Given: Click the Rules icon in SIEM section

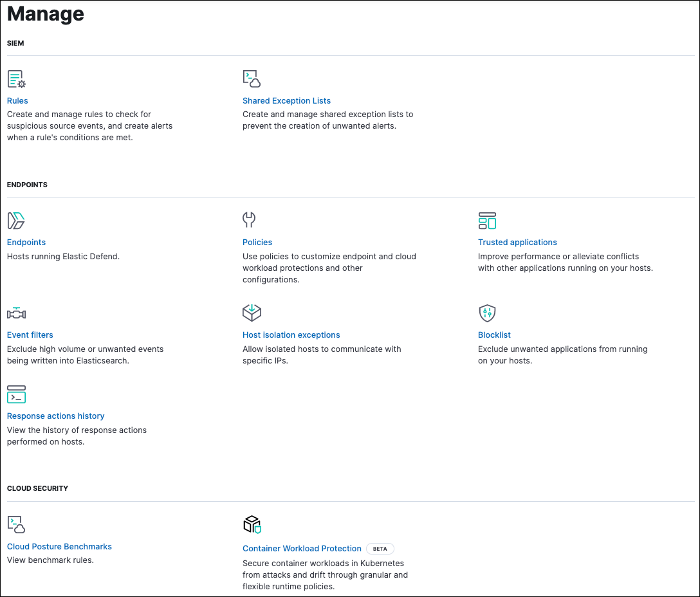Looking at the screenshot, I should point(16,78).
